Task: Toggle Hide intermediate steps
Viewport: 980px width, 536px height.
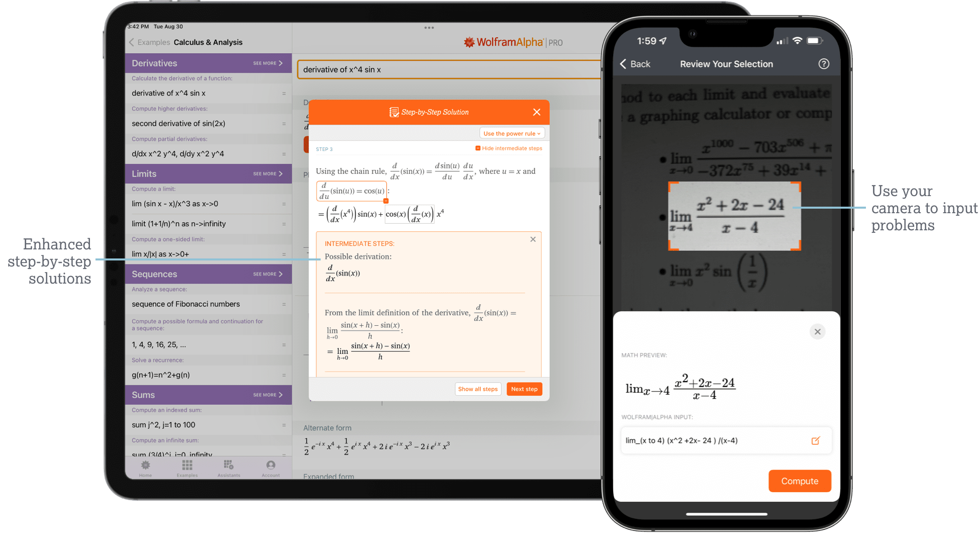Action: (509, 148)
